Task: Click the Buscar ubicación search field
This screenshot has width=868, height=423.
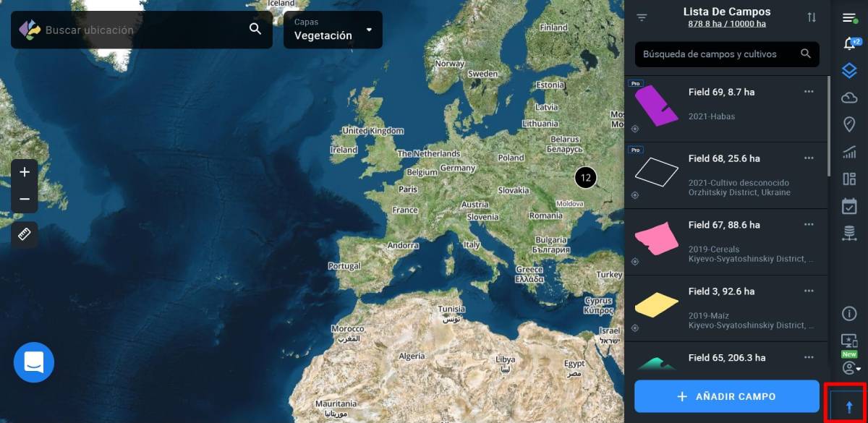Action: [x=142, y=30]
